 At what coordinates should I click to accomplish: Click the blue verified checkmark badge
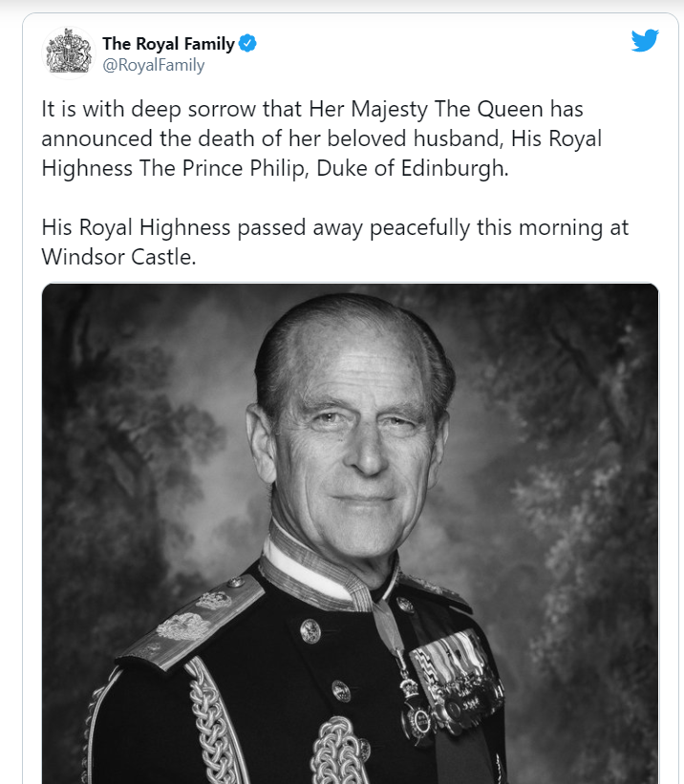click(247, 44)
